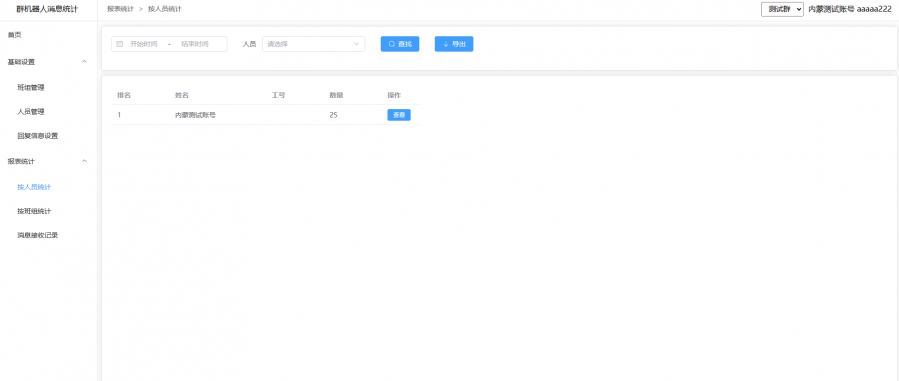Open the 人员 请选择 dropdown
Screen dimensions: 899x381
(x=314, y=44)
